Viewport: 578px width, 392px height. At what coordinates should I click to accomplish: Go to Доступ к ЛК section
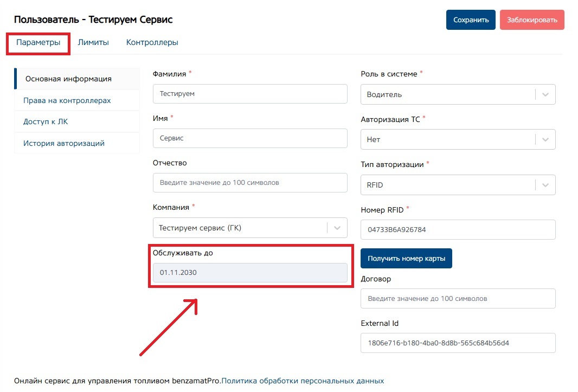click(x=46, y=121)
